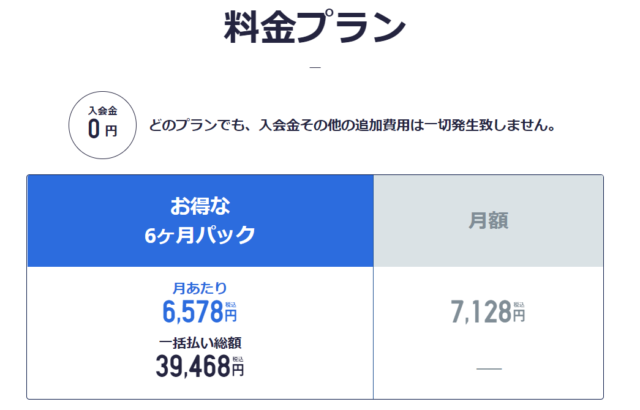Select the 月額 plan column header
Image resolution: width=640 pixels, height=410 pixels.
(x=489, y=221)
